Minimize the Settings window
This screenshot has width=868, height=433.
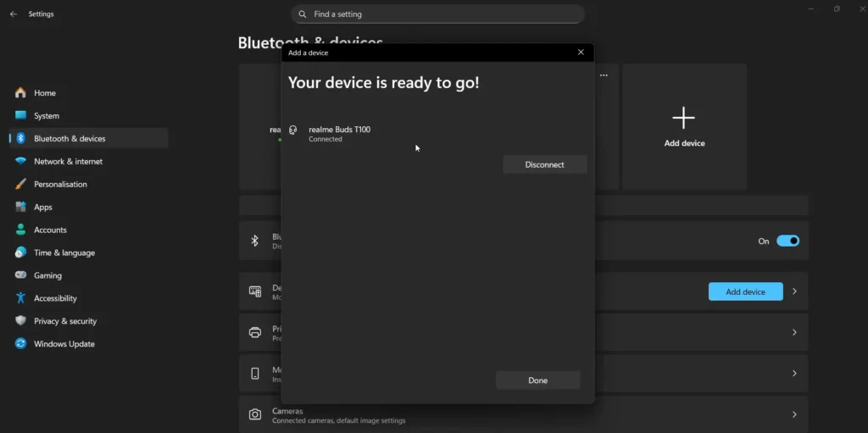tap(811, 8)
